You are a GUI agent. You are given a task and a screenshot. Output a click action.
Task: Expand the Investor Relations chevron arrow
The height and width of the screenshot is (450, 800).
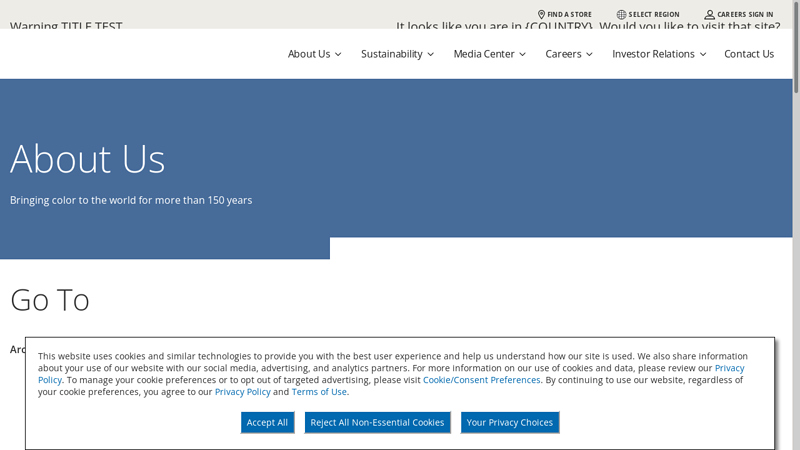703,55
